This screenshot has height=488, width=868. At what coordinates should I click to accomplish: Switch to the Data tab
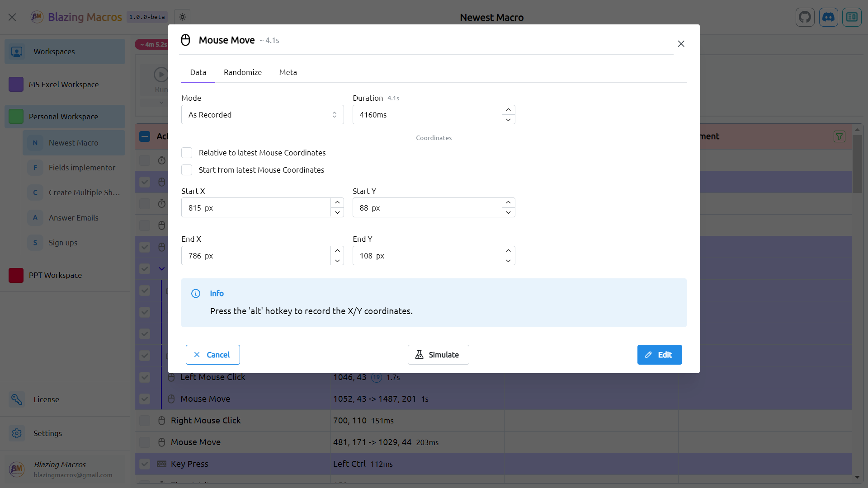[198, 72]
